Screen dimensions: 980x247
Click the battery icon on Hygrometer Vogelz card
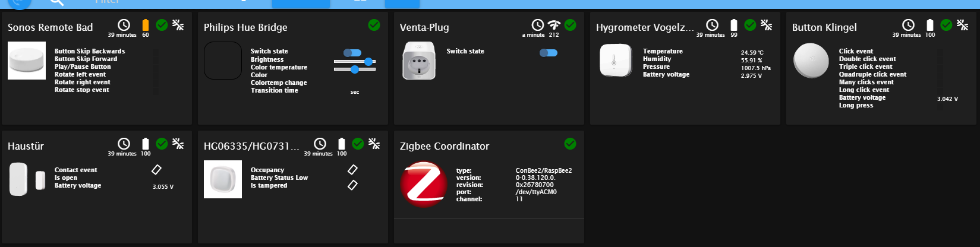734,25
